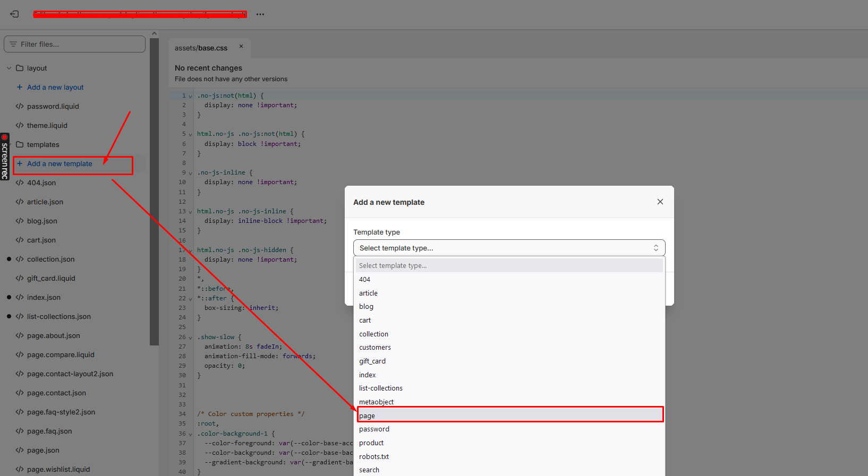
Task: Click the code icon next to 404.json
Action: point(20,183)
